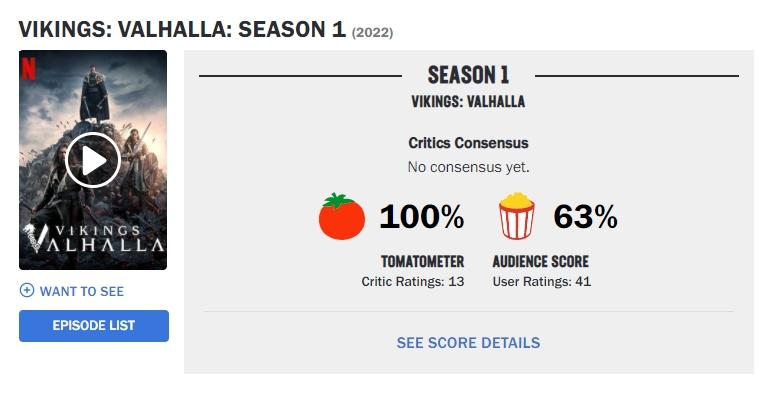Click the WANT TO SEE link text
This screenshot has width=774, height=400.
(82, 291)
